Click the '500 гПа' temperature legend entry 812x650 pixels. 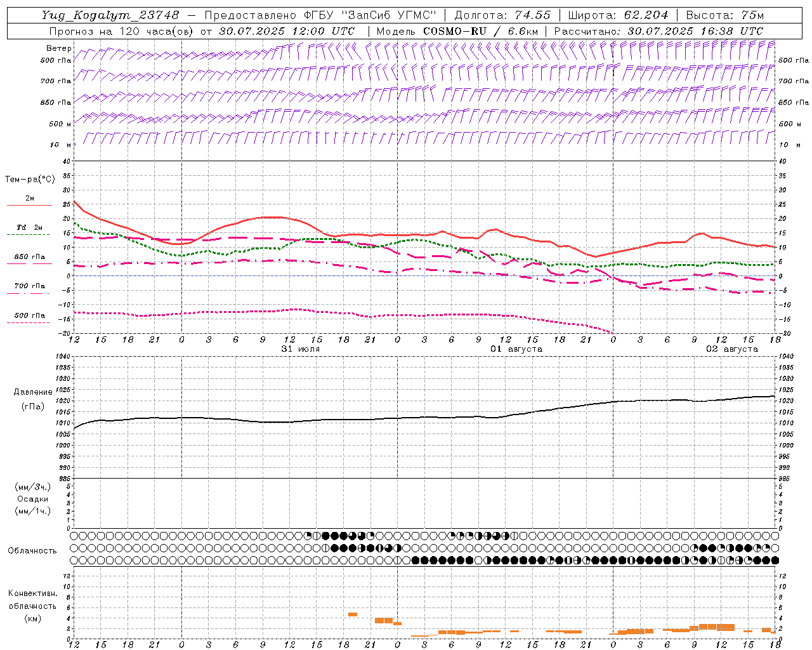point(30,315)
